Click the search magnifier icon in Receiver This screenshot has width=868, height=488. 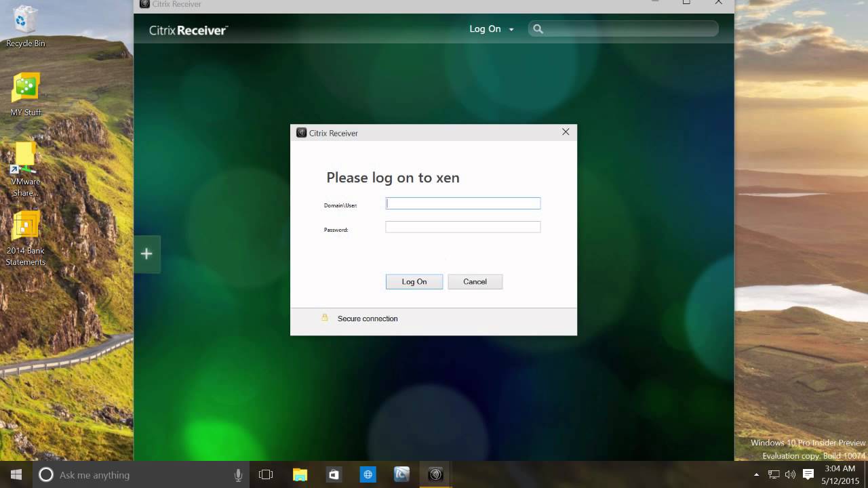[x=538, y=29]
